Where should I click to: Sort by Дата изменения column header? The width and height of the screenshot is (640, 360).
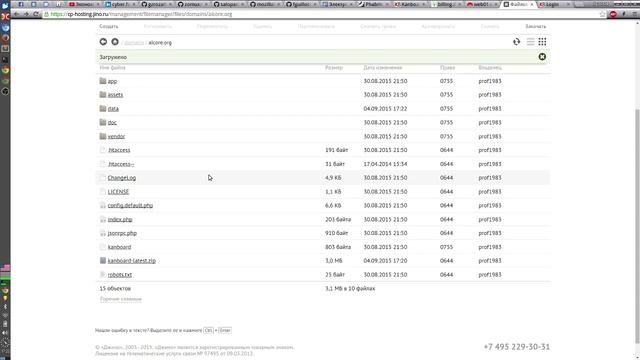(x=383, y=68)
